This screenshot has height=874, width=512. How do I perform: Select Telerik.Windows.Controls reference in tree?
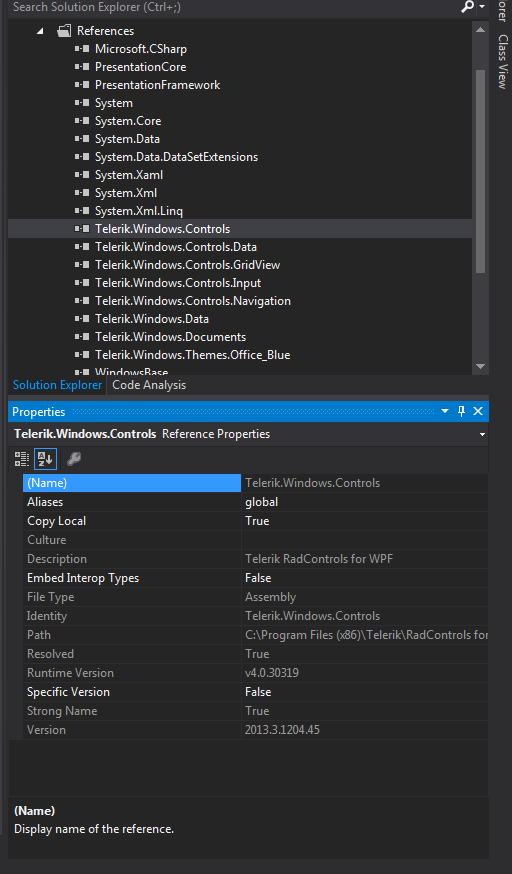click(162, 229)
